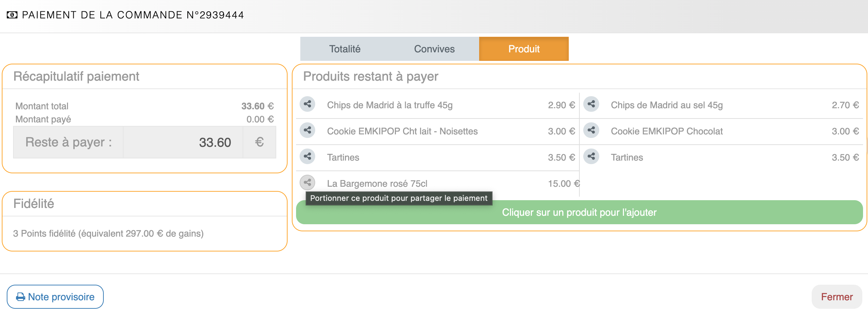
Task: Click share icon for left Tartines
Action: point(307,156)
